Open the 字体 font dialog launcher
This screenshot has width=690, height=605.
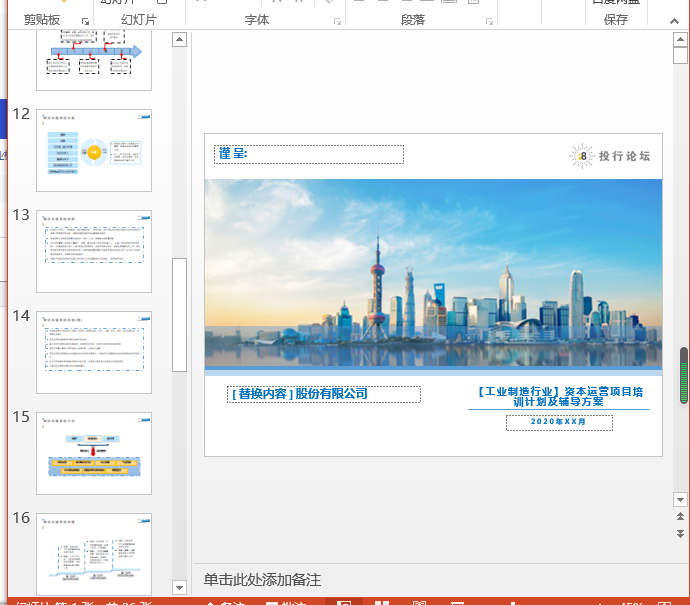pyautogui.click(x=335, y=20)
